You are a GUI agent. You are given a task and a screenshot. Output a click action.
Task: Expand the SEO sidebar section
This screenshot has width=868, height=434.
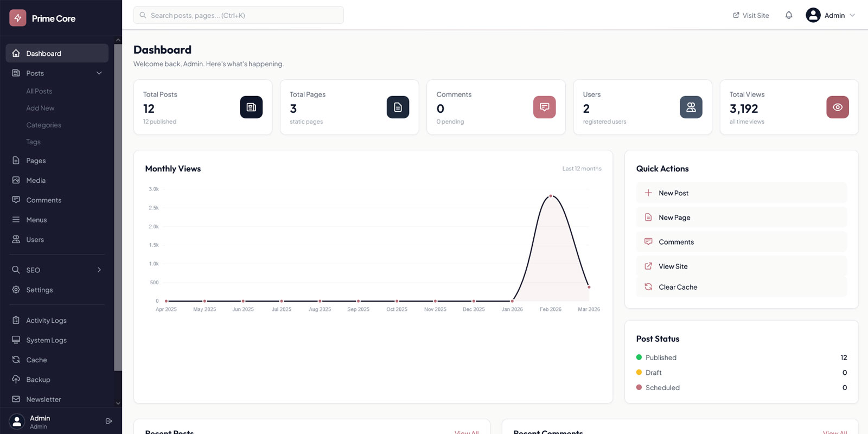(99, 270)
